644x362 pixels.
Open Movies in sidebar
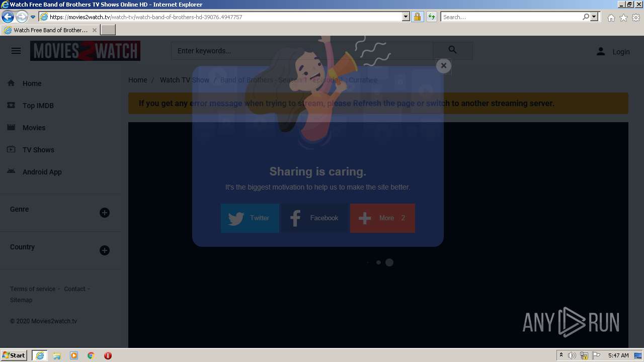[x=34, y=128]
